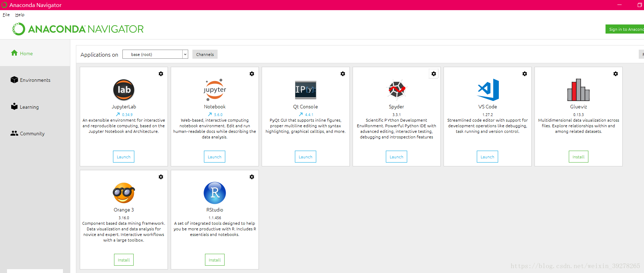
Task: Click Orange 3 version 3.16.0 text
Action: (x=124, y=218)
